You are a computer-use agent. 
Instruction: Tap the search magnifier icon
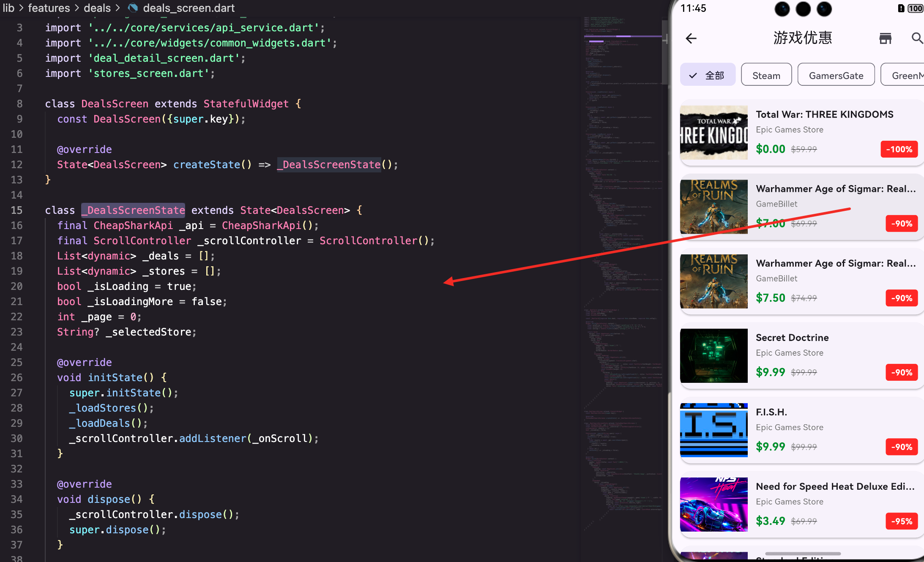click(x=916, y=38)
